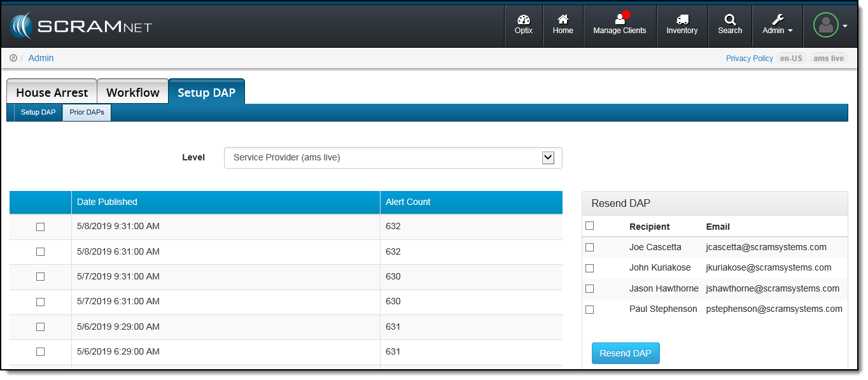Toggle select-all recipients checkbox in header
Viewport: 868px width, 380px height.
tap(589, 226)
